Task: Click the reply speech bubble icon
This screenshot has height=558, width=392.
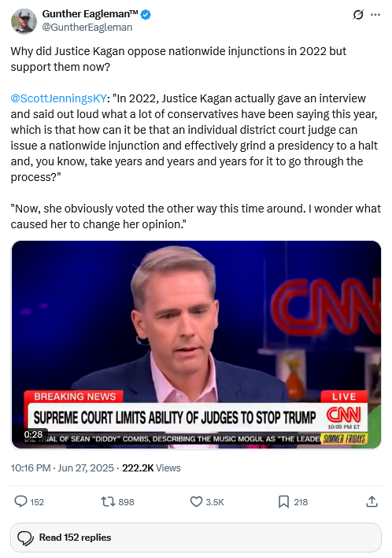Action: [x=20, y=502]
